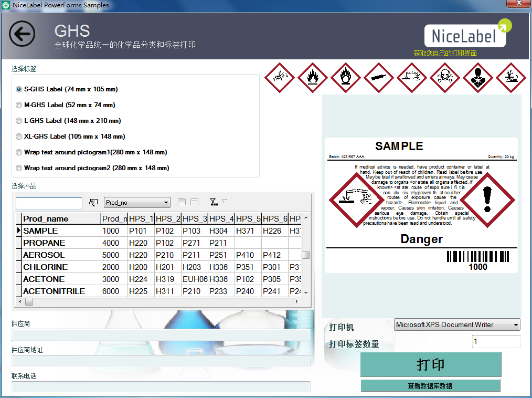The image size is (532, 398).
Task: Open the printer selection dropdown
Action: click(x=456, y=324)
